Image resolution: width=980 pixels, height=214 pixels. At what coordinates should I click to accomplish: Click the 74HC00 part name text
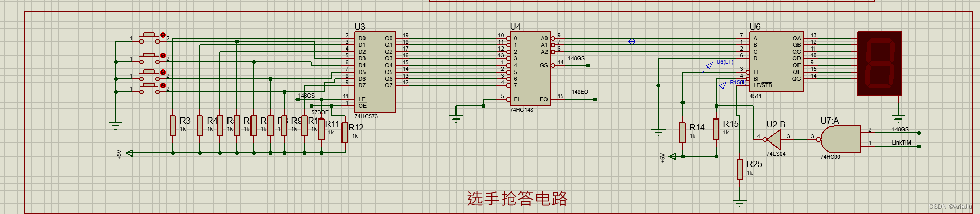830,157
